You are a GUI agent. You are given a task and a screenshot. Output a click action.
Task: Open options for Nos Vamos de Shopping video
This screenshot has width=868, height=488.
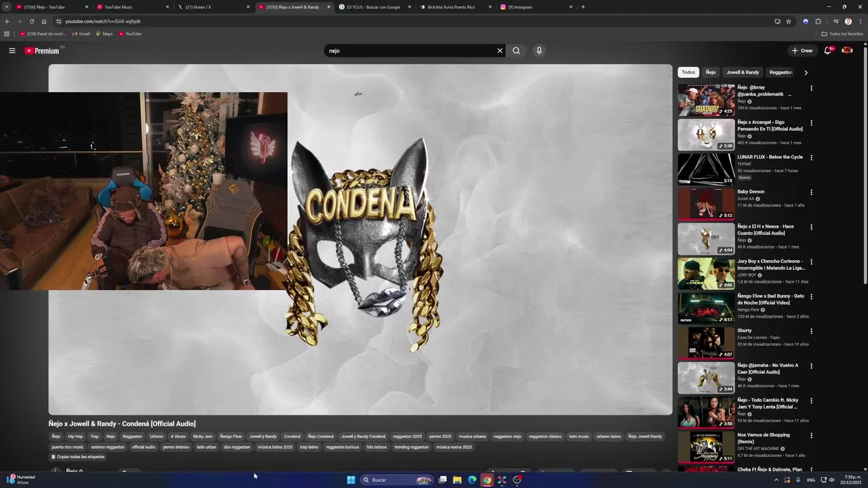811,435
